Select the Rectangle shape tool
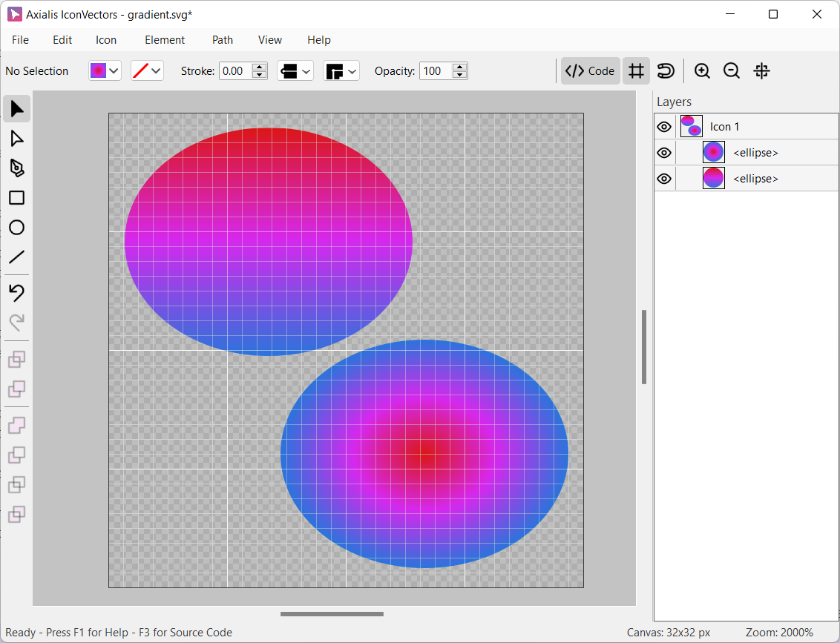This screenshot has height=643, width=840. (16, 198)
